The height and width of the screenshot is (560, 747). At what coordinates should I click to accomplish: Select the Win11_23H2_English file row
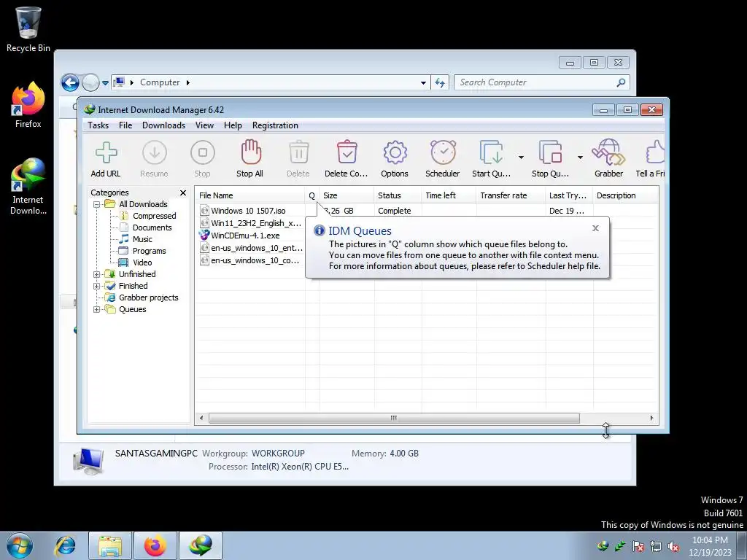pos(251,223)
